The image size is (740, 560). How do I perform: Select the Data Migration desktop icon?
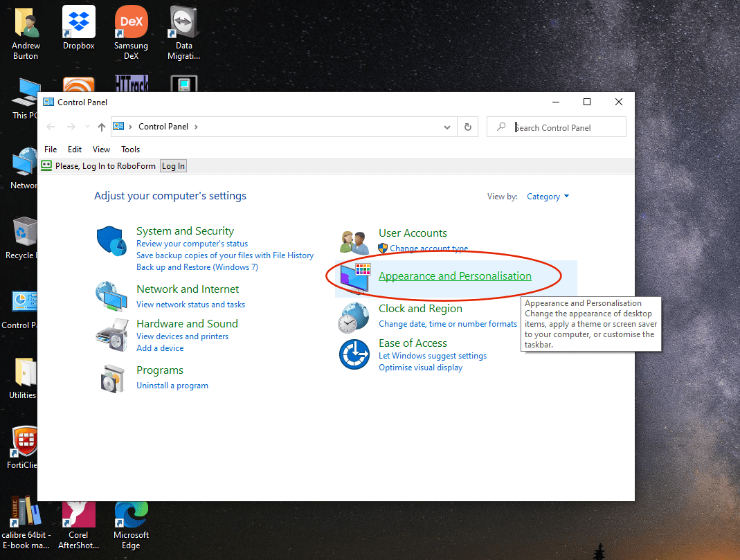(x=183, y=33)
